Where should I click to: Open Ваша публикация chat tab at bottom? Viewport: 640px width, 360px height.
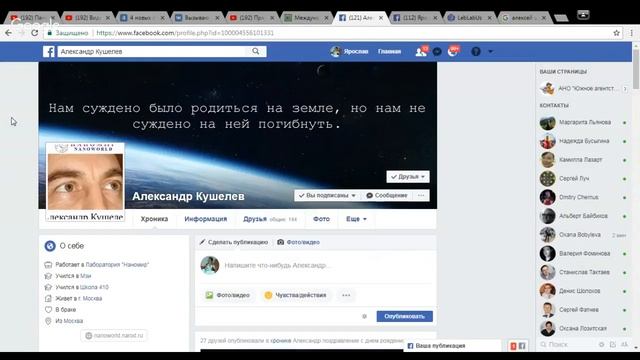point(452,346)
